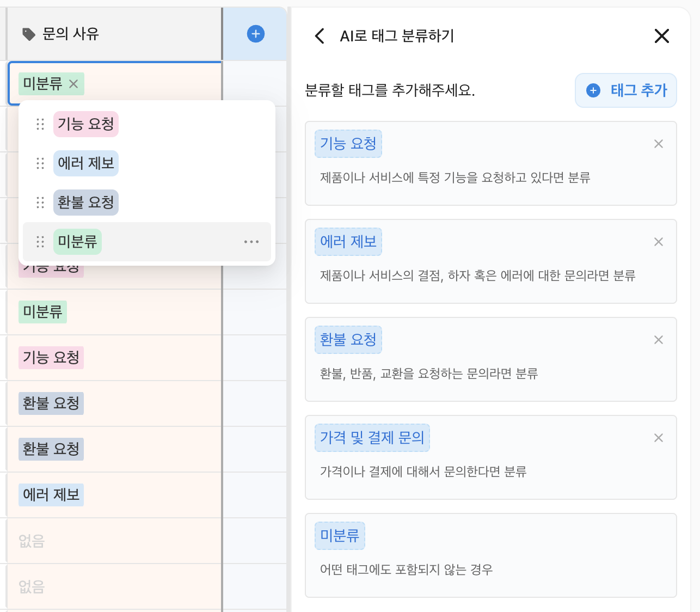The image size is (700, 612).
Task: Edit the 미분류 tag name in the panel
Action: click(340, 536)
